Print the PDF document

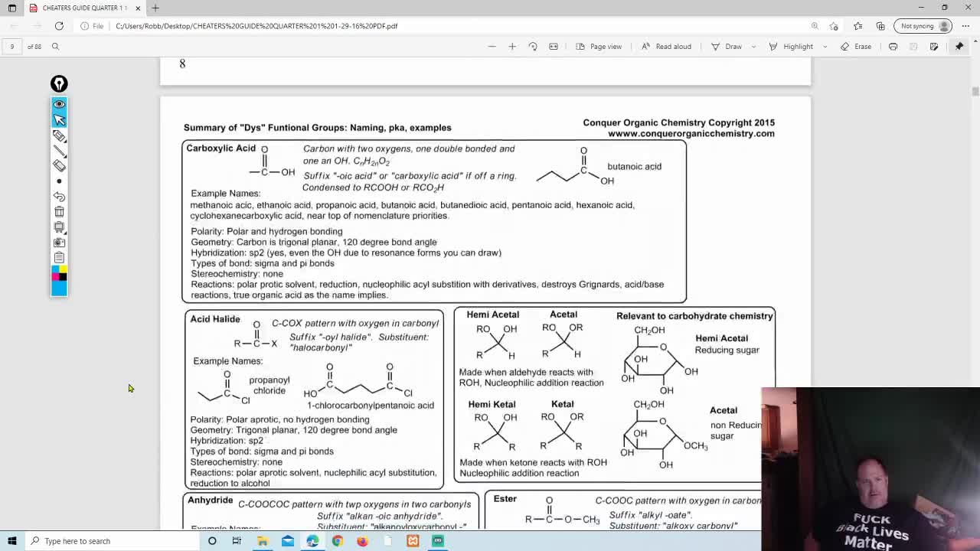click(x=893, y=47)
